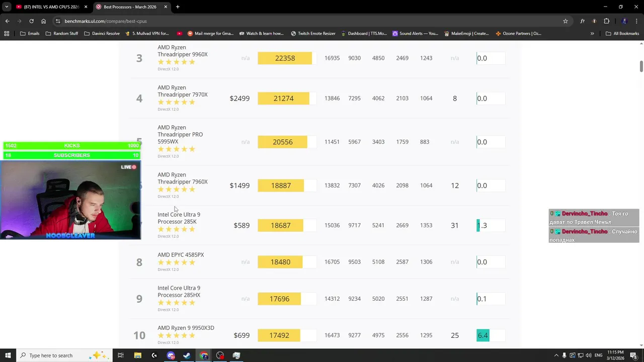The image size is (644, 362).
Task: Open the Random Stuff bookmark folder
Action: pyautogui.click(x=62, y=34)
